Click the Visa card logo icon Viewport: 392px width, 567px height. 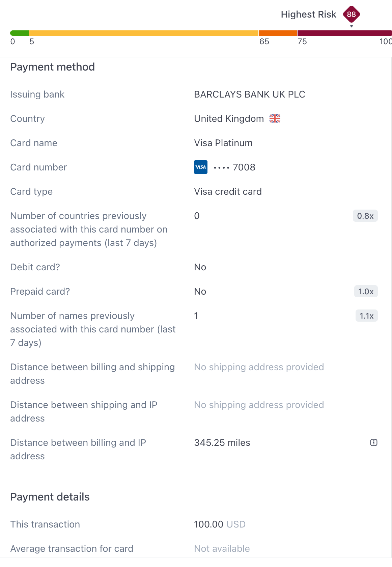201,167
